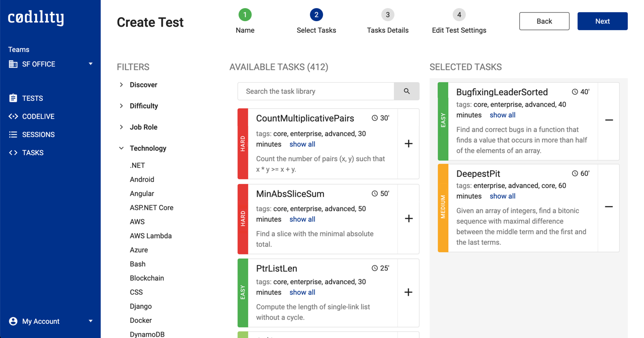
Task: Open CodeLive in the sidebar
Action: pyautogui.click(x=38, y=116)
